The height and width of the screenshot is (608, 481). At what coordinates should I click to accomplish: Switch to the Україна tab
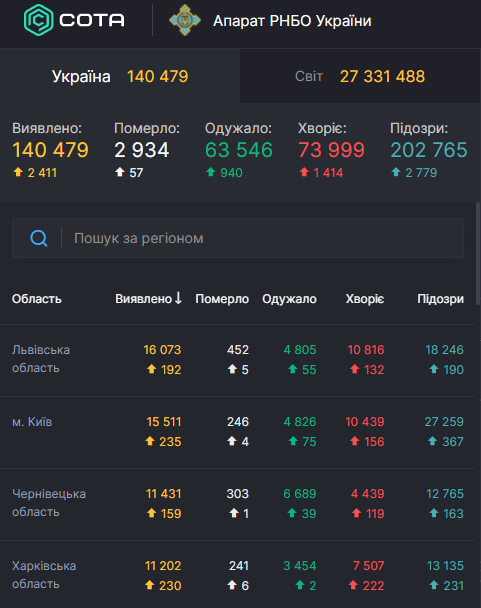tap(120, 76)
